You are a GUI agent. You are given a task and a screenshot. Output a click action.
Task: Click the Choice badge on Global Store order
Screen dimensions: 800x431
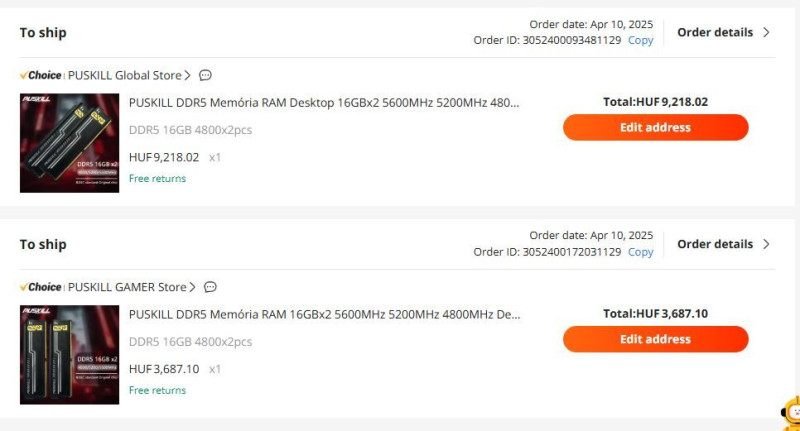pyautogui.click(x=41, y=75)
